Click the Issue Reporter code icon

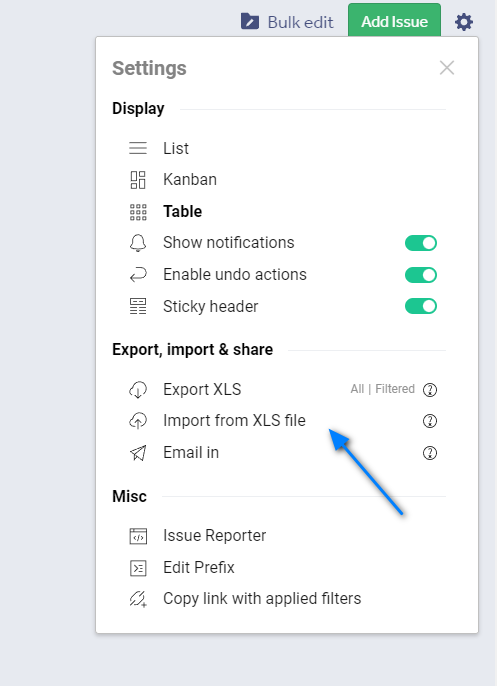138,536
